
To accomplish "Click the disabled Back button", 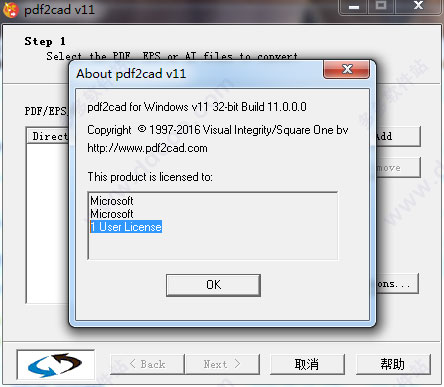I will coord(147,364).
